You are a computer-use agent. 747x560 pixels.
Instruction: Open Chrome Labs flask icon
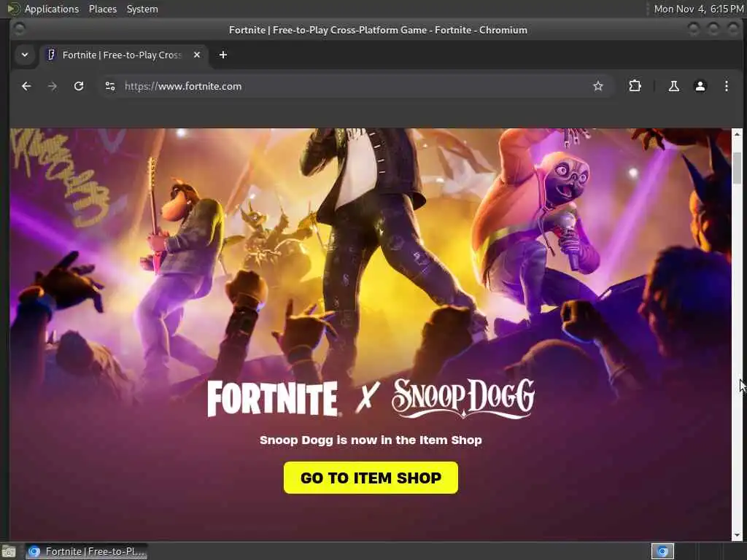(673, 86)
